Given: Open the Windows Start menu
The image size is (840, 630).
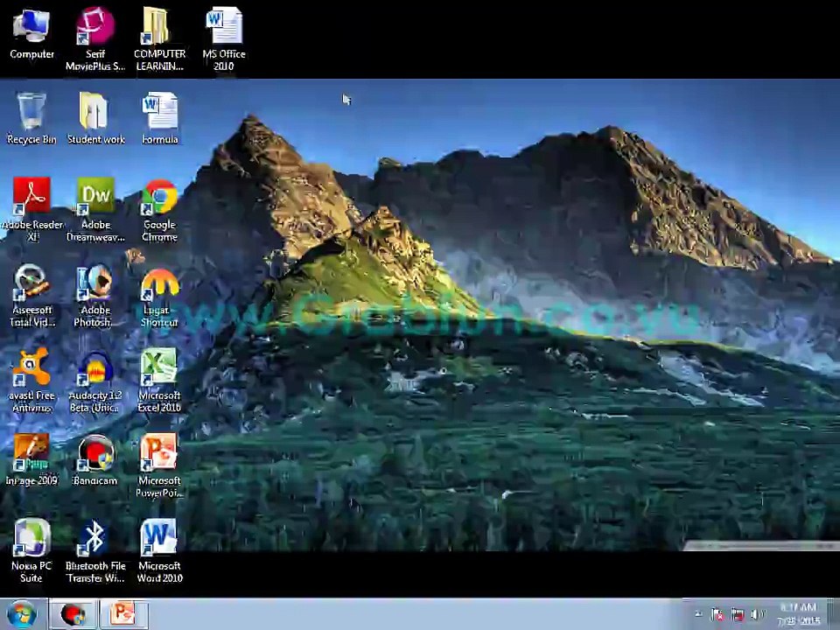Looking at the screenshot, I should [x=22, y=614].
